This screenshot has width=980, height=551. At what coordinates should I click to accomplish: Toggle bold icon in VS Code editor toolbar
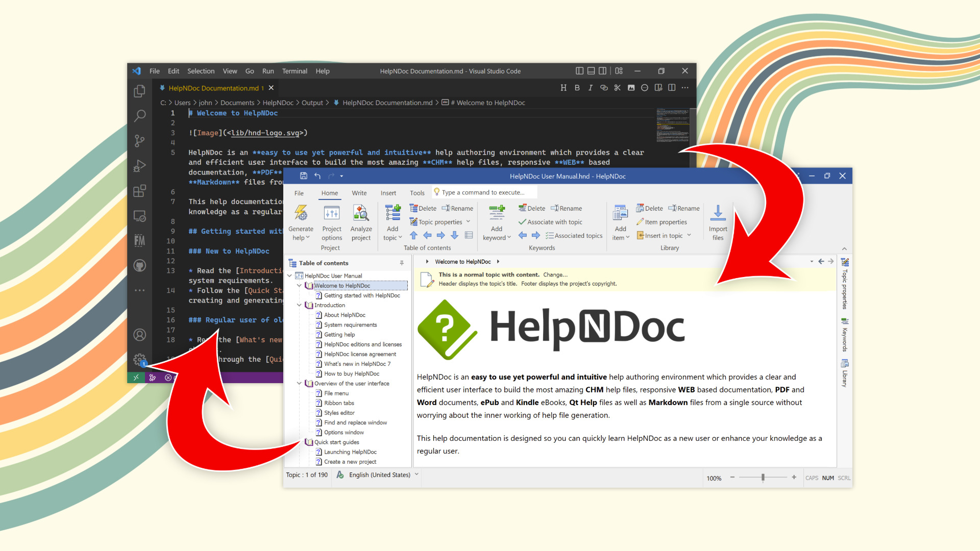[577, 88]
